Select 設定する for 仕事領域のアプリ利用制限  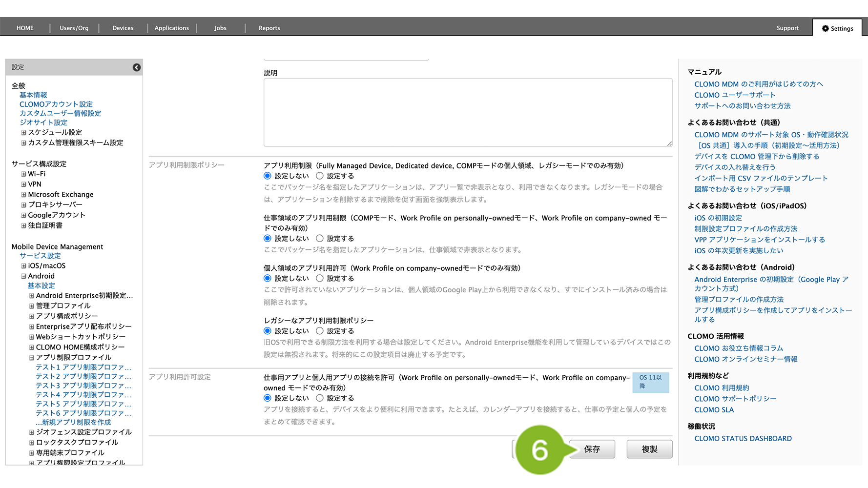tap(320, 239)
